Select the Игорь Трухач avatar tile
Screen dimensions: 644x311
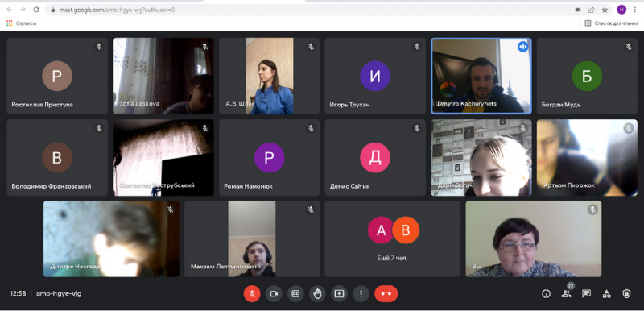click(x=375, y=76)
